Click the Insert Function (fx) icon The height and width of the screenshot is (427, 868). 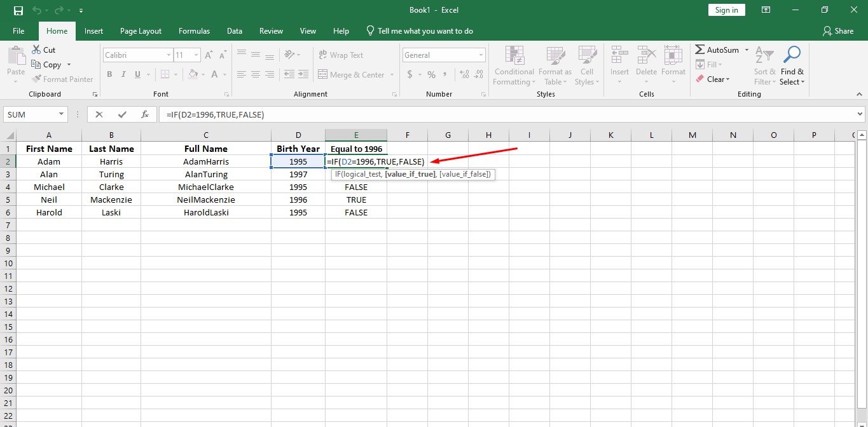145,114
